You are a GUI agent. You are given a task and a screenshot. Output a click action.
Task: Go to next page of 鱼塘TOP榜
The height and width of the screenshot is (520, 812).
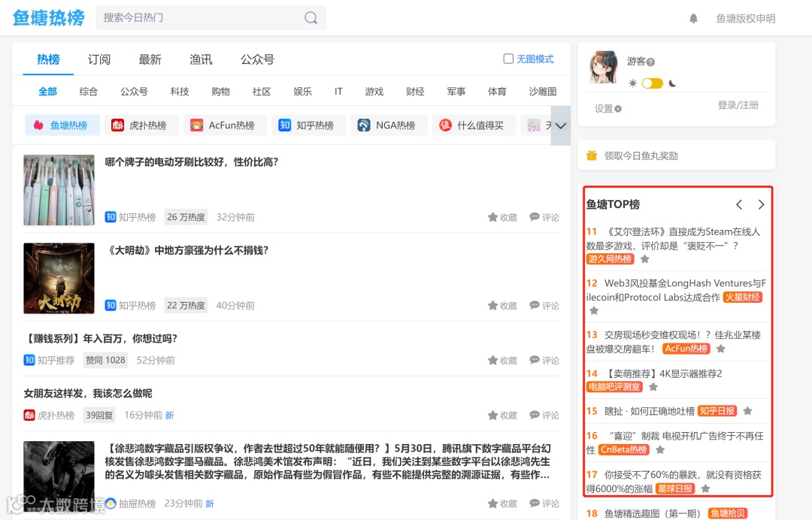tap(761, 204)
